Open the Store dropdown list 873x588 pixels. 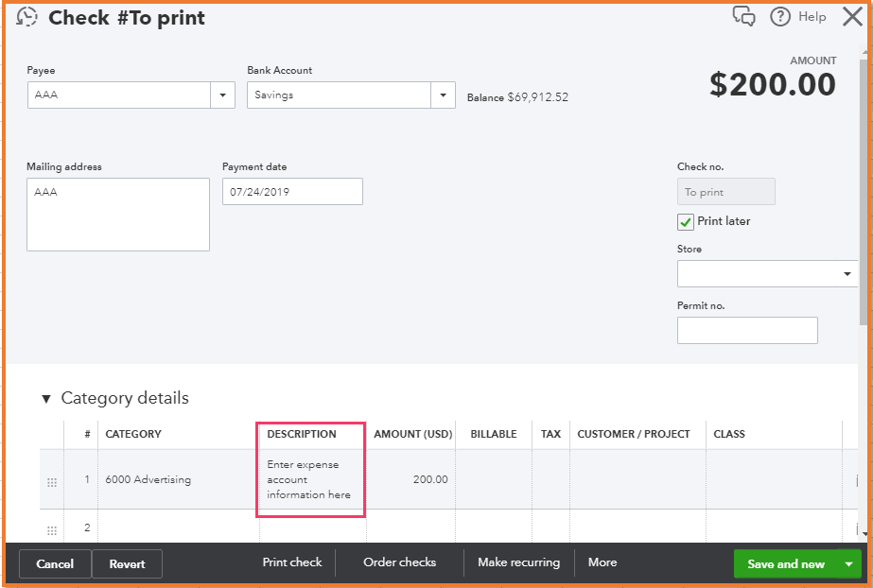coord(847,274)
